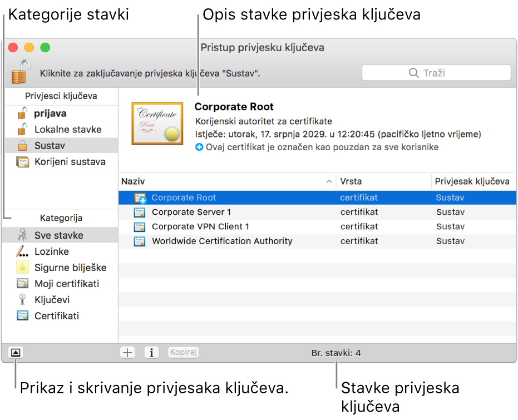Click the Worldwide Certification Authority certificate icon
This screenshot has width=518, height=420.
140,241
